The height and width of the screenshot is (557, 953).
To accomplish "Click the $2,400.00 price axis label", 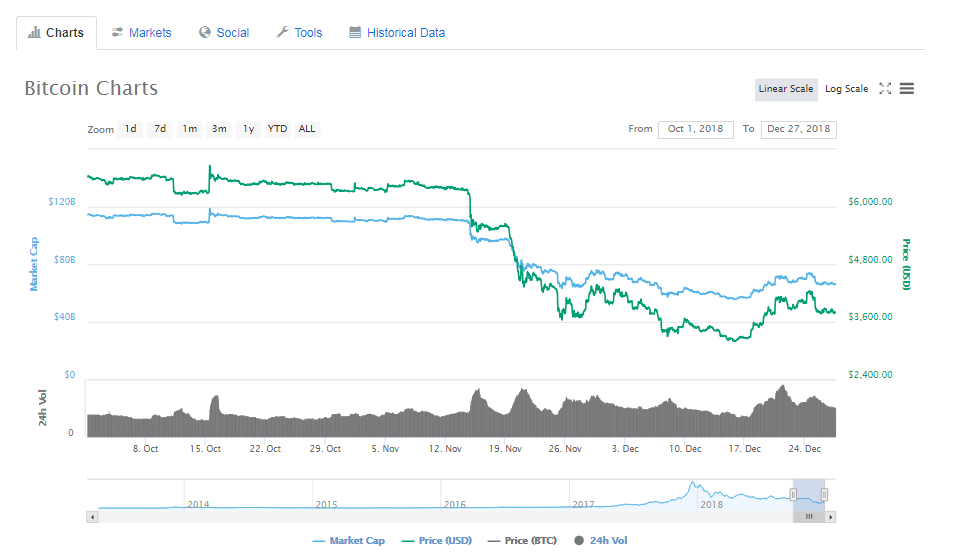I will pos(870,375).
